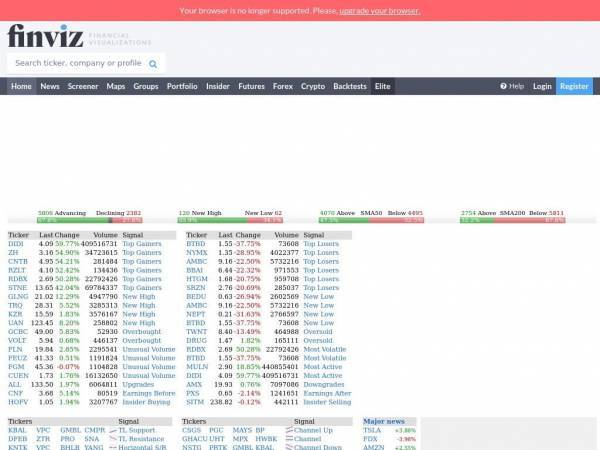
Task: Click Top Gainers signal in DIDI row
Action: 142,244
